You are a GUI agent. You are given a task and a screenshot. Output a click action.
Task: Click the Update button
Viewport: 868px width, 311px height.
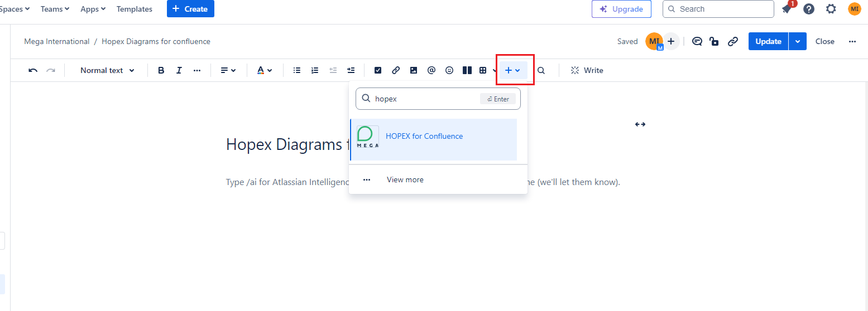(x=768, y=41)
